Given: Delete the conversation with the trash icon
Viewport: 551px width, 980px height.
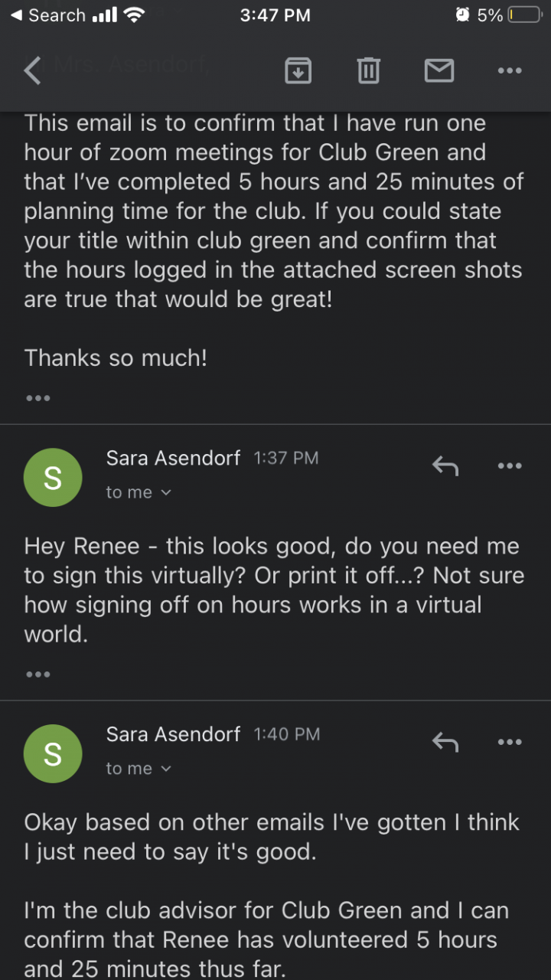Looking at the screenshot, I should click(x=368, y=71).
